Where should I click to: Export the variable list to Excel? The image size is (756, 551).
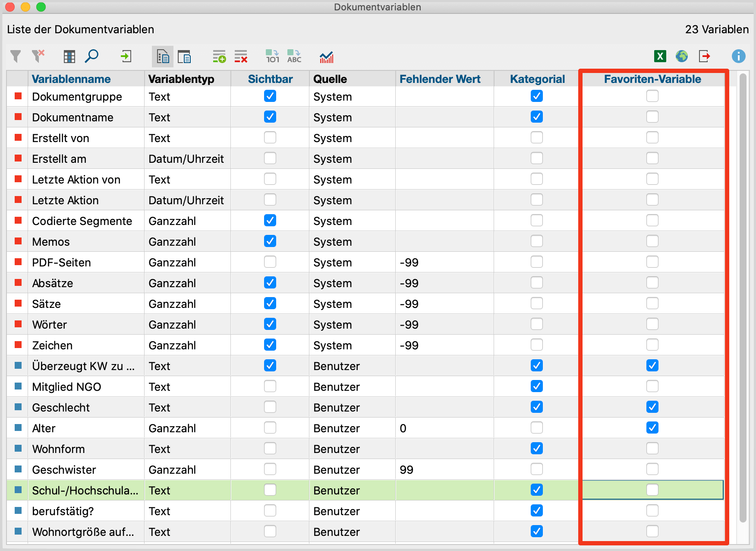click(660, 56)
